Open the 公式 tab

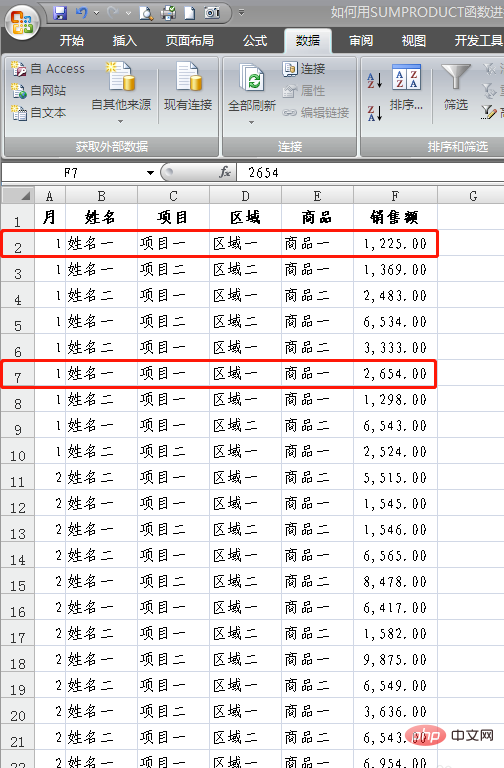coord(255,41)
